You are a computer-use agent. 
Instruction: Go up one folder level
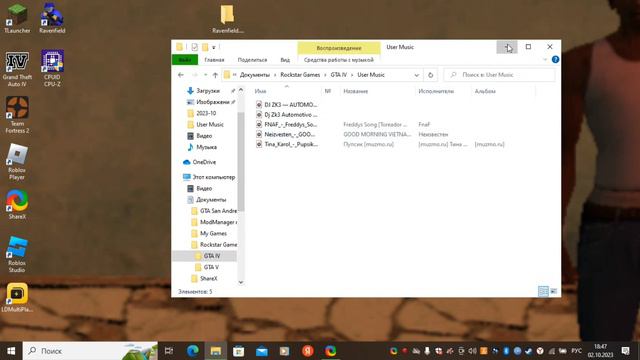[x=215, y=75]
